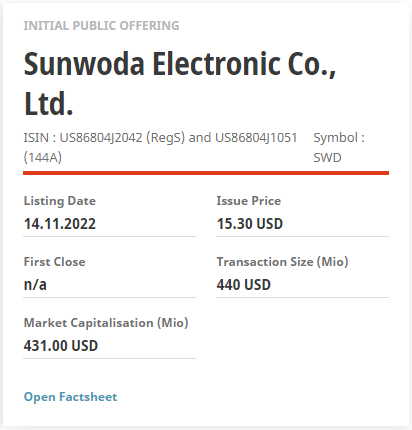Click the (RegS) text in ISIN line

pos(165,137)
